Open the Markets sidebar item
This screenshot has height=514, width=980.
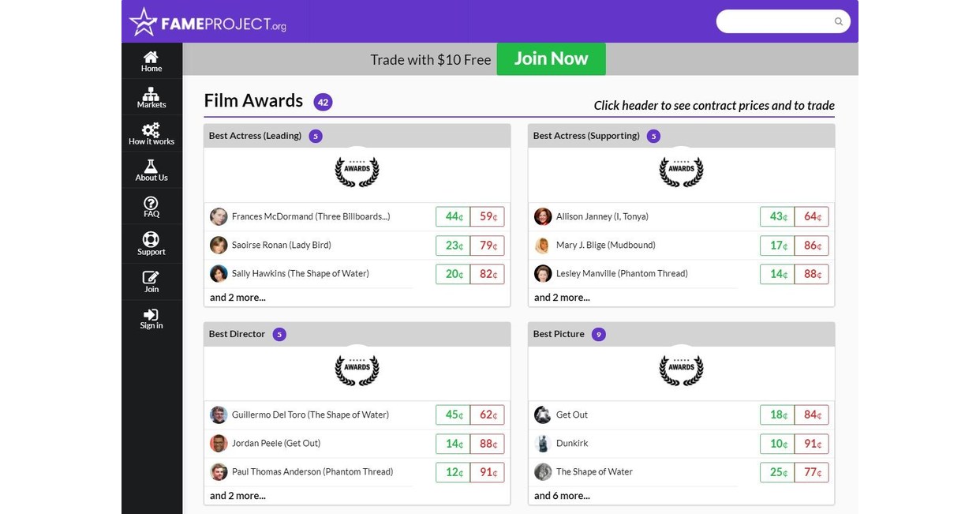151,98
